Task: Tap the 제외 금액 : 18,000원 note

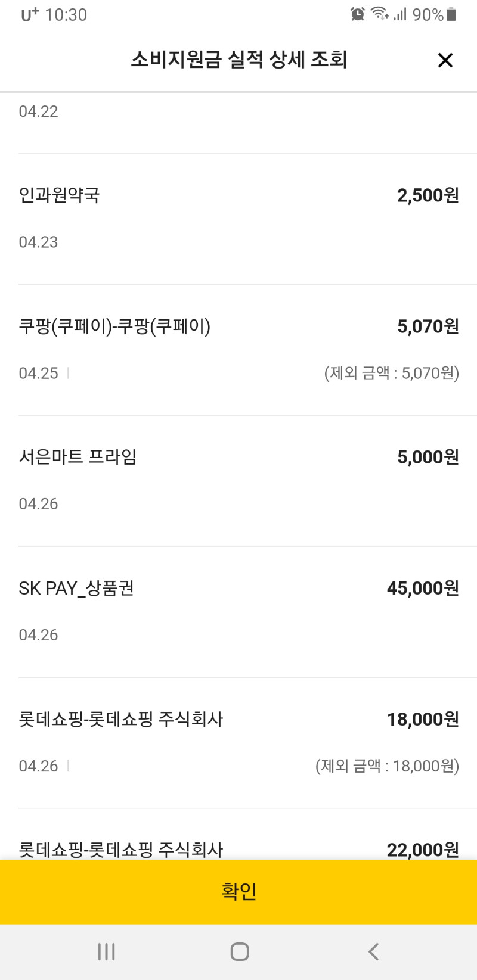Action: pyautogui.click(x=387, y=766)
